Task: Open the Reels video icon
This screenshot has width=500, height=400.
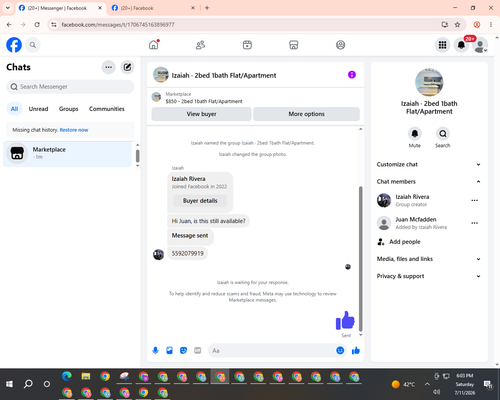Action: click(x=247, y=45)
